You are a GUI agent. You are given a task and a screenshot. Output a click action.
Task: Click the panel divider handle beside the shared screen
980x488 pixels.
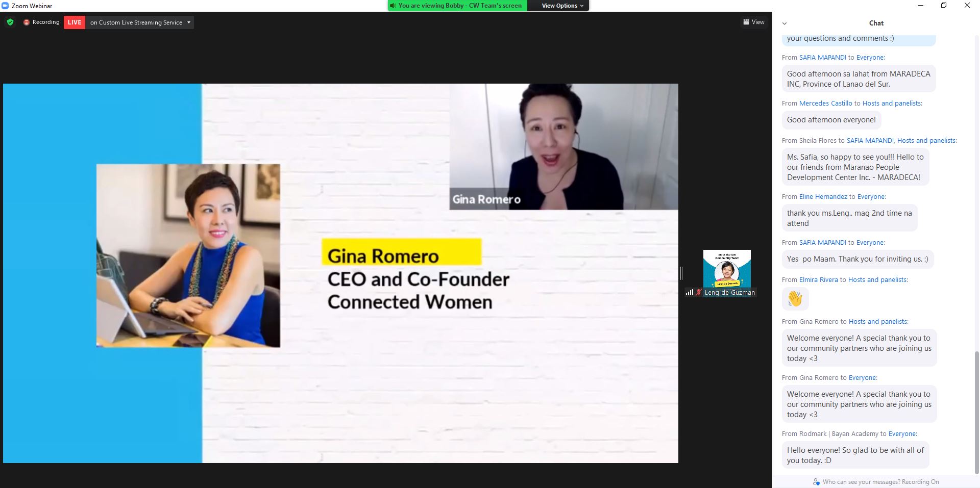[681, 273]
